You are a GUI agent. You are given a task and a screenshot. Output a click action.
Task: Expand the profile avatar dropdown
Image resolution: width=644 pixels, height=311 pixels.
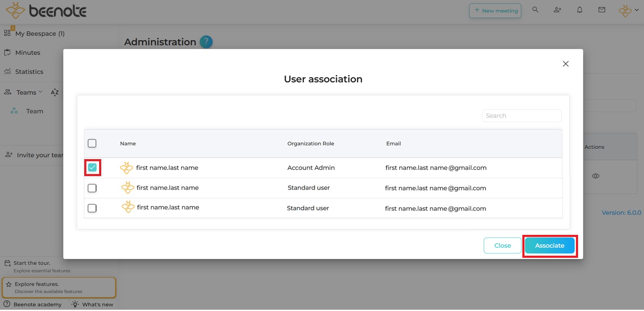pos(629,10)
